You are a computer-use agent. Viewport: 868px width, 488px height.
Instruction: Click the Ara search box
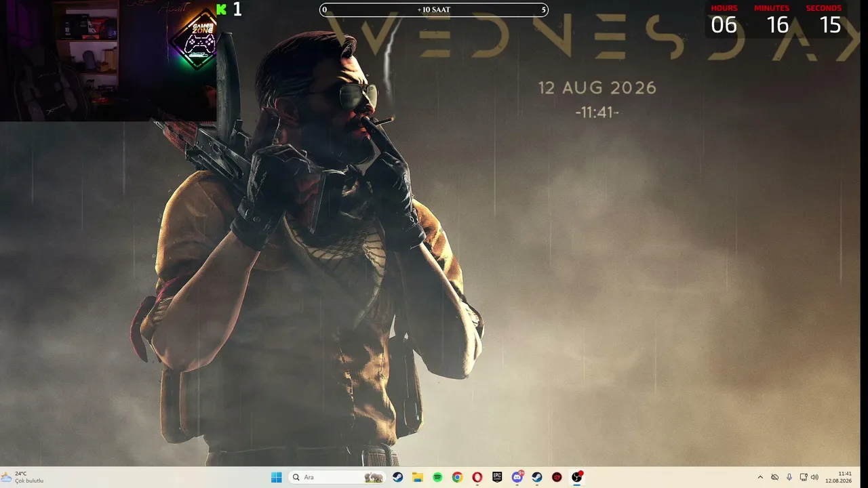point(337,477)
